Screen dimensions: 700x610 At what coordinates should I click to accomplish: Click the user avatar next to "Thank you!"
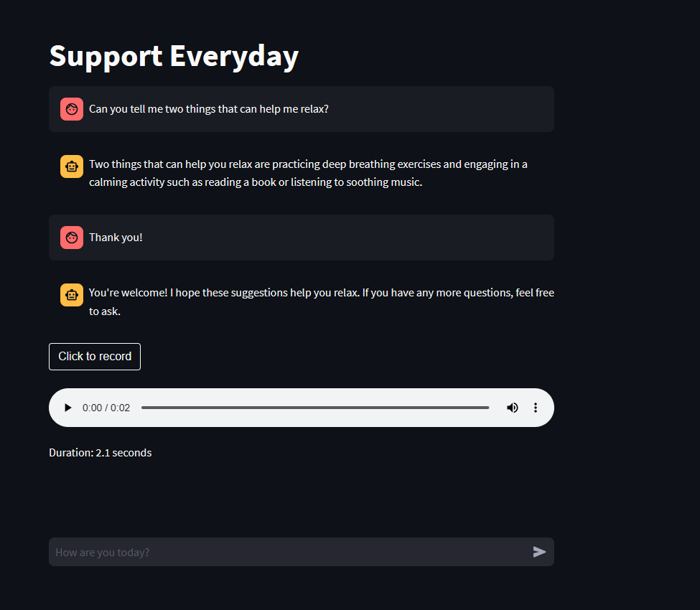point(72,237)
